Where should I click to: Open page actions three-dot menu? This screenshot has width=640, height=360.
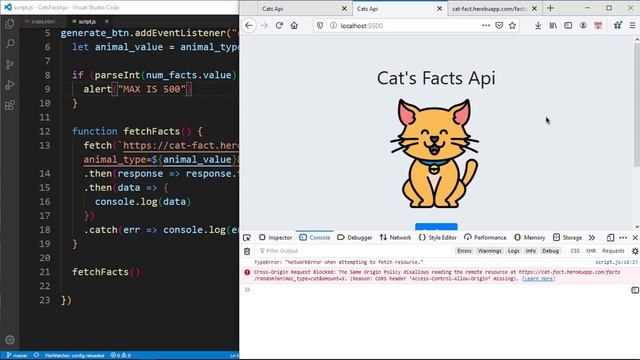coord(486,25)
